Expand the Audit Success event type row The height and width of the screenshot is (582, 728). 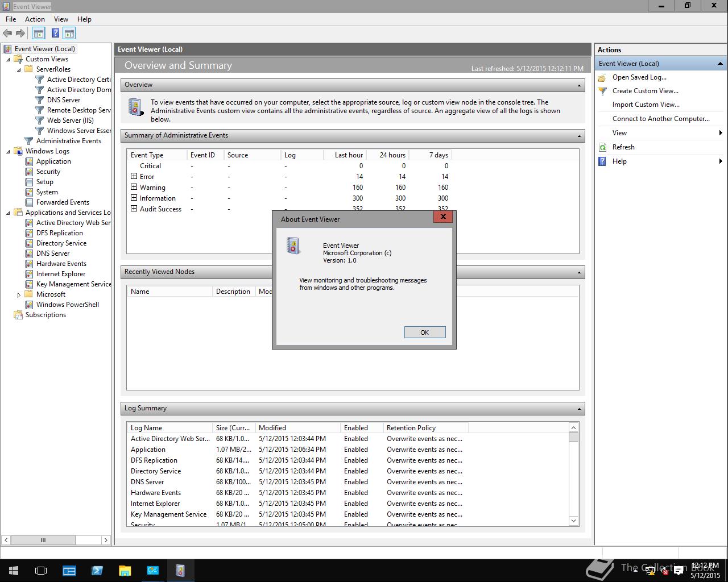pyautogui.click(x=134, y=209)
